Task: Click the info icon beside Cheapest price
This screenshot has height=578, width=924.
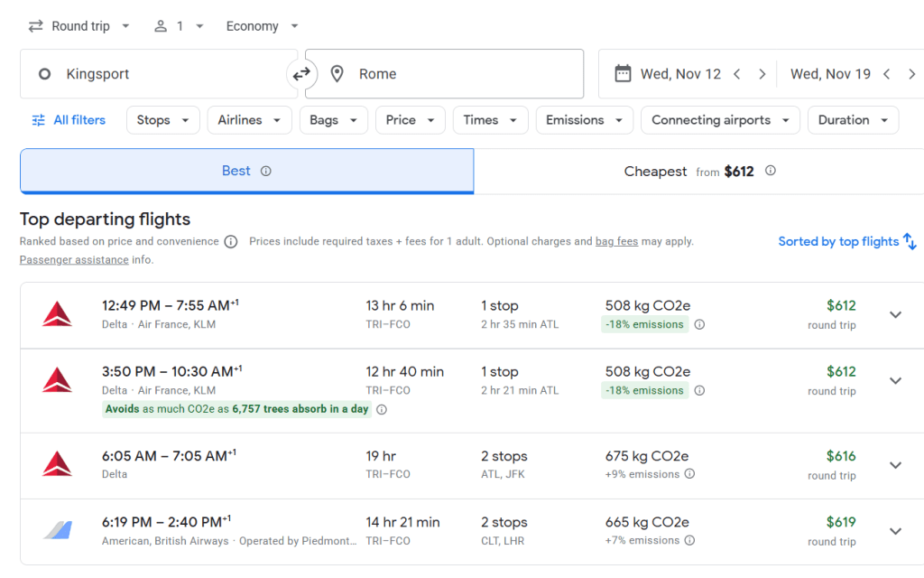Action: click(x=770, y=171)
